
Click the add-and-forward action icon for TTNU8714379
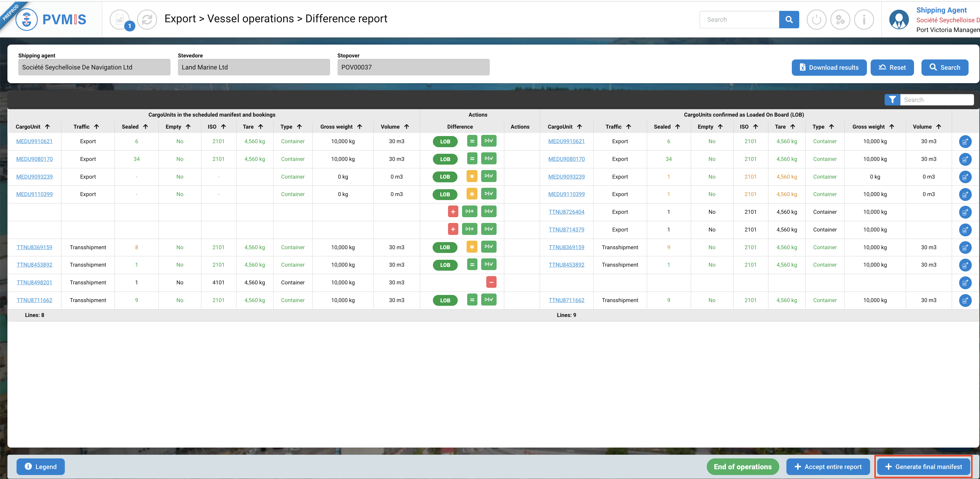pos(469,229)
